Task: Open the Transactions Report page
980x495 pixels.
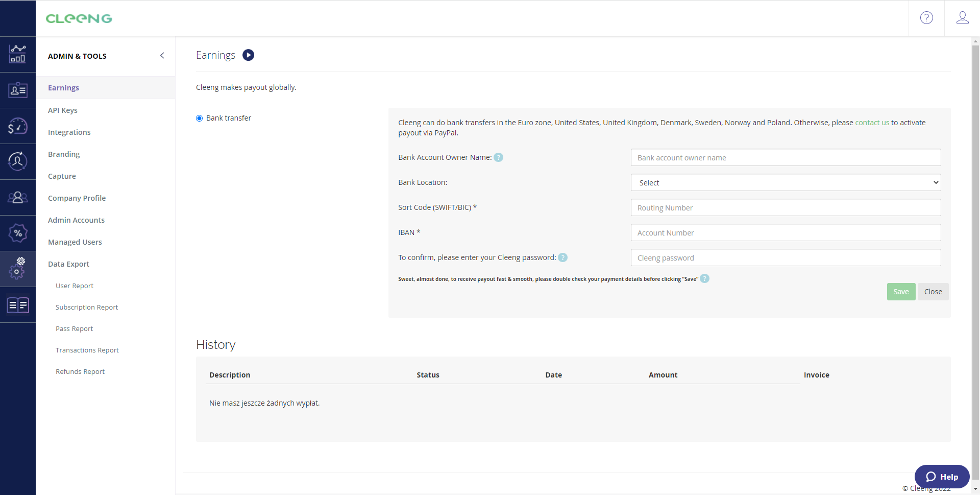Action: pos(87,350)
